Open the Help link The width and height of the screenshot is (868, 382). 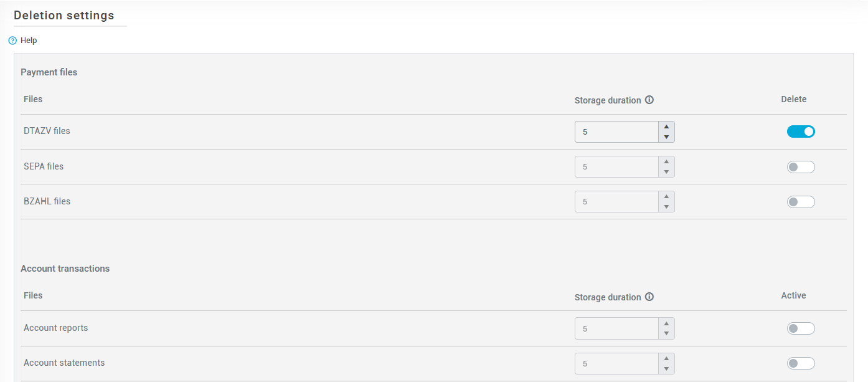29,41
